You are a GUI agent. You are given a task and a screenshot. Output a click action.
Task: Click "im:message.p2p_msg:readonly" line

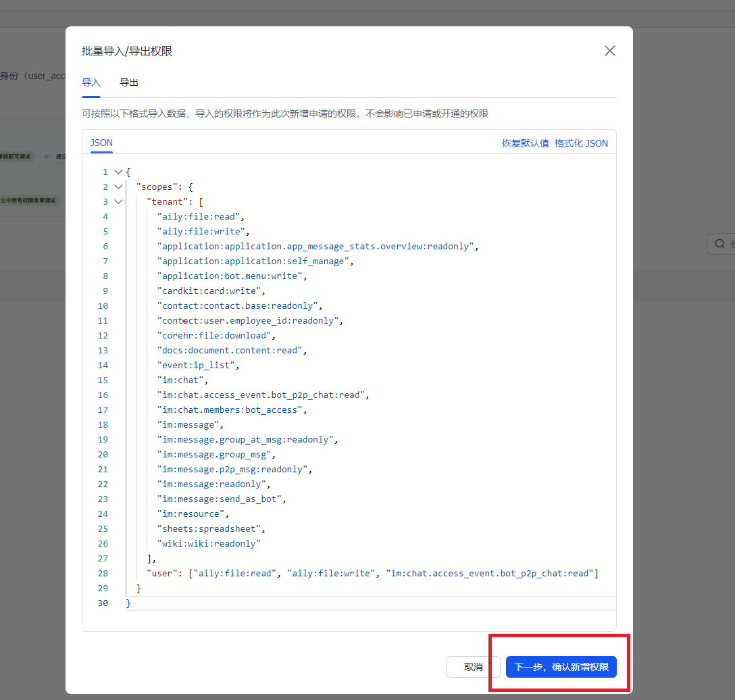point(234,470)
